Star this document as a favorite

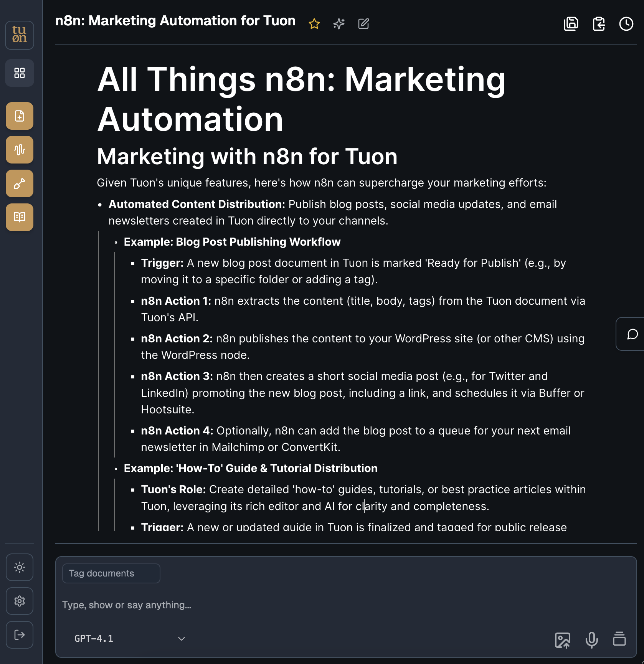(x=314, y=24)
